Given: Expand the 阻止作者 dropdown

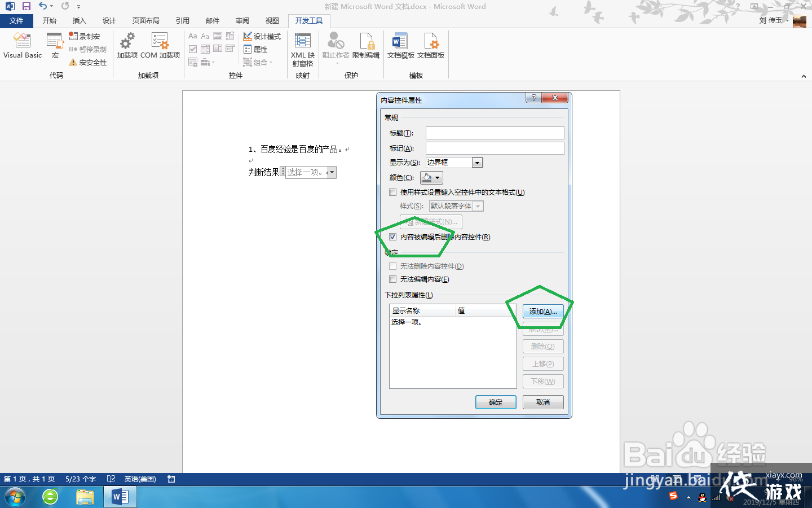Looking at the screenshot, I should (337, 64).
